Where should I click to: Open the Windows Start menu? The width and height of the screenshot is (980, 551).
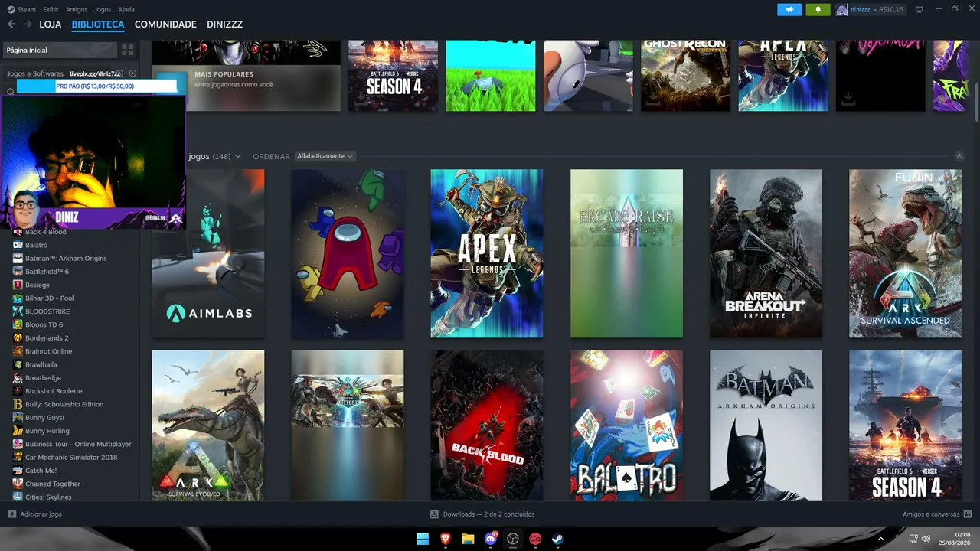point(423,539)
